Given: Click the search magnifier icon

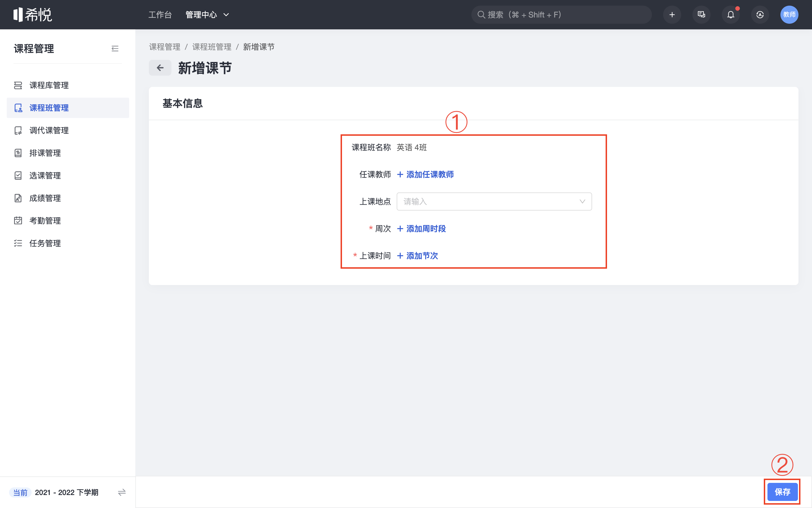Looking at the screenshot, I should click(481, 15).
